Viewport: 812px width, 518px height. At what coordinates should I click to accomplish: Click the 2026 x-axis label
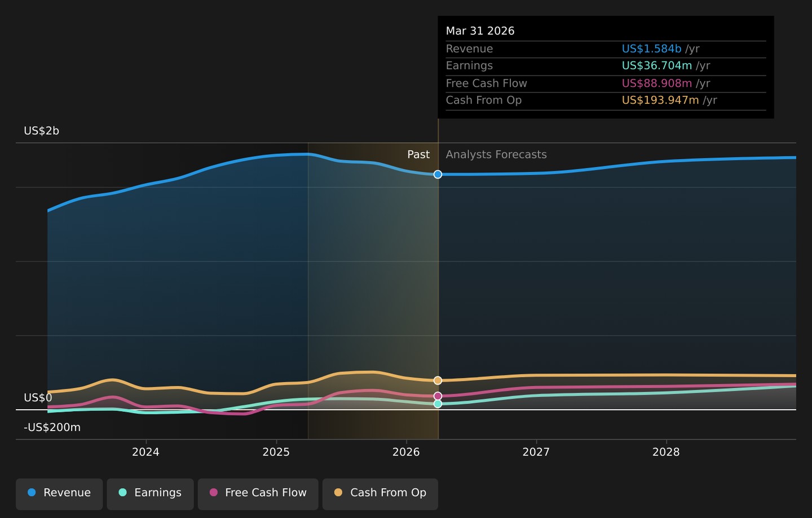[406, 452]
